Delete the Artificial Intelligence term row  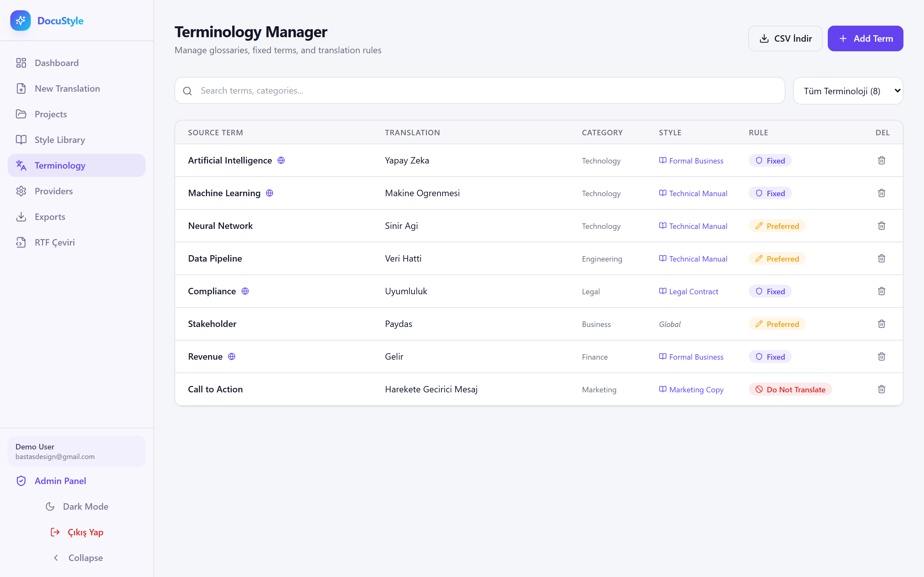881,160
